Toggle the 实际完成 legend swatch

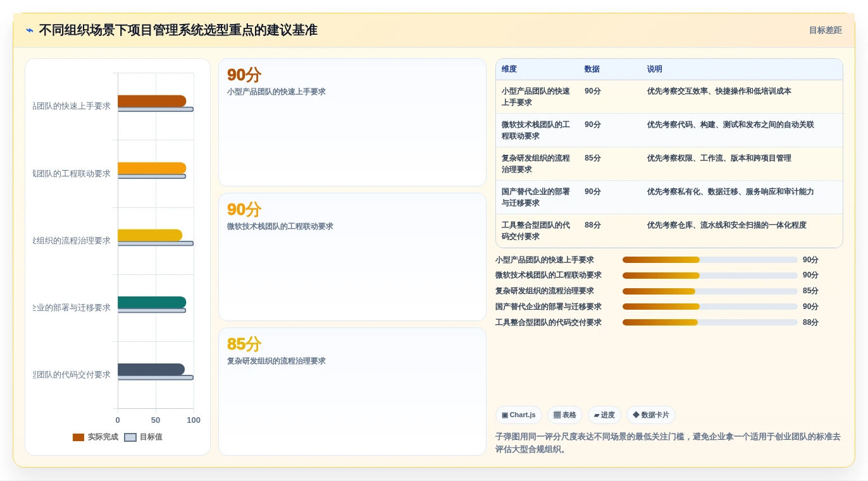[x=78, y=437]
